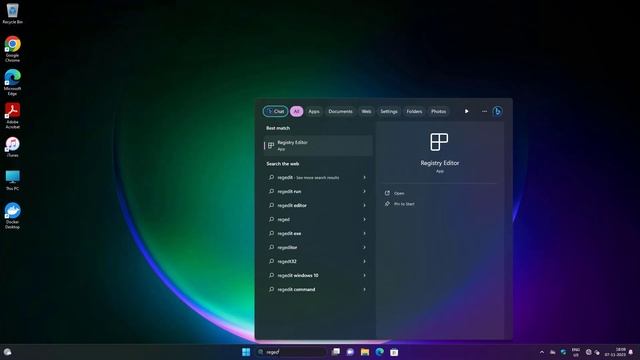Open Docker Desktop shortcut
Image resolution: width=640 pixels, height=360 pixels.
12,216
